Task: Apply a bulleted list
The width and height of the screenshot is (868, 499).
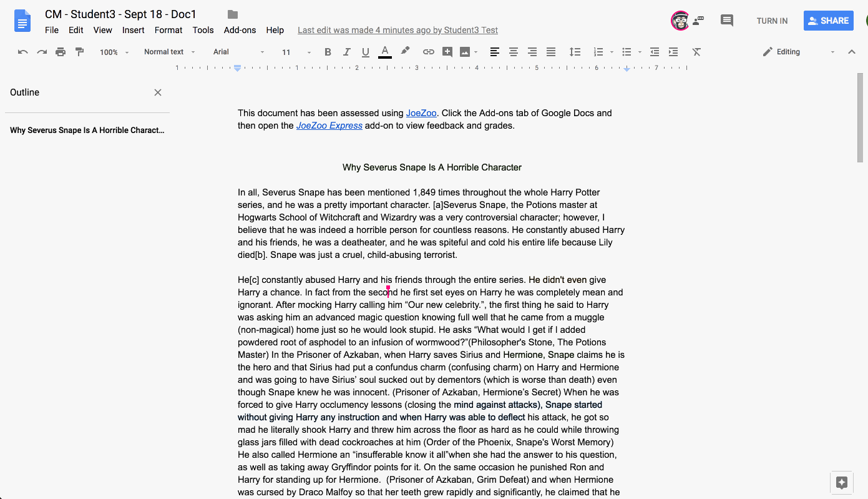Action: tap(627, 52)
